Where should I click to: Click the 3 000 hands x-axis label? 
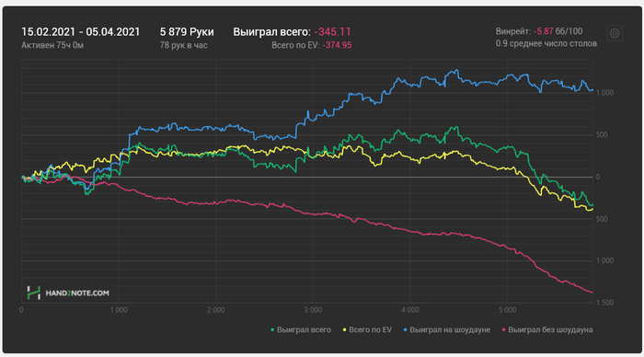(x=313, y=310)
